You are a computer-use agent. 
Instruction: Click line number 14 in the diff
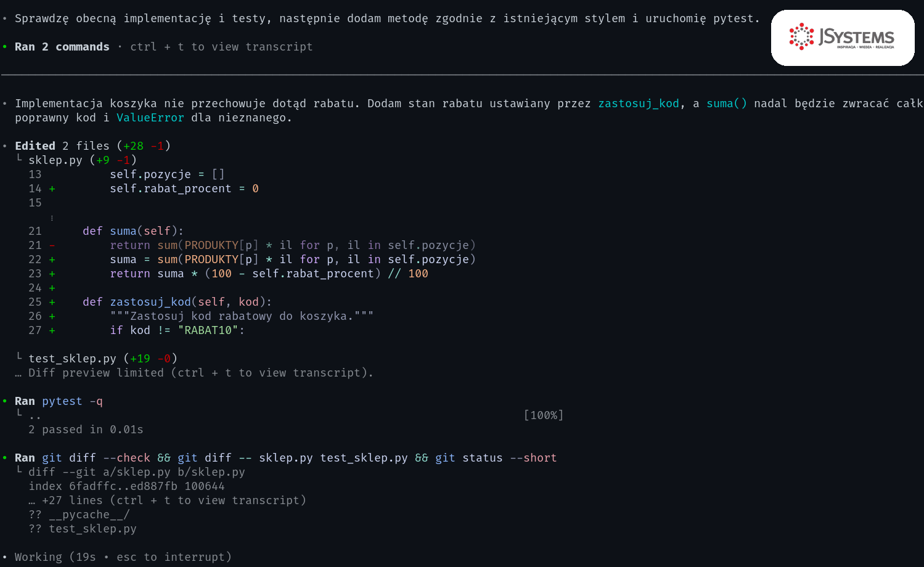[35, 189]
